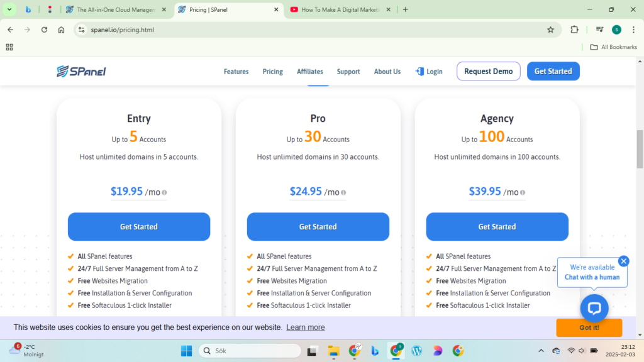Click the pinned Bing tab
The image size is (644, 362).
[28, 9]
